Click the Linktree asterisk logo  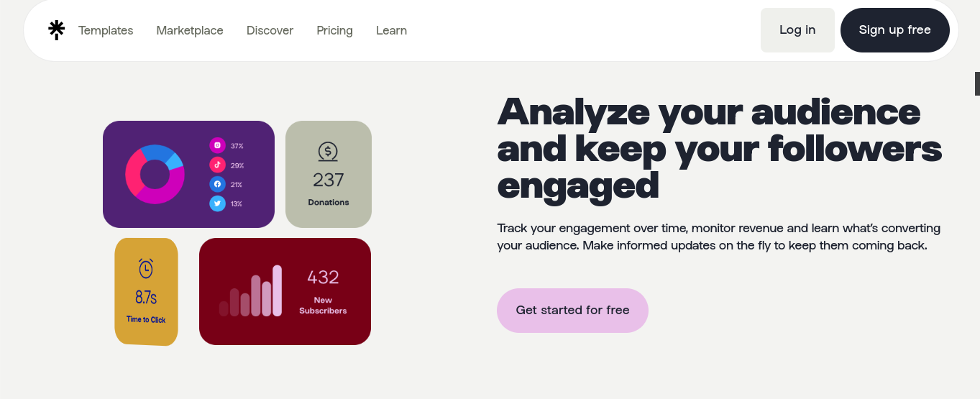click(56, 29)
